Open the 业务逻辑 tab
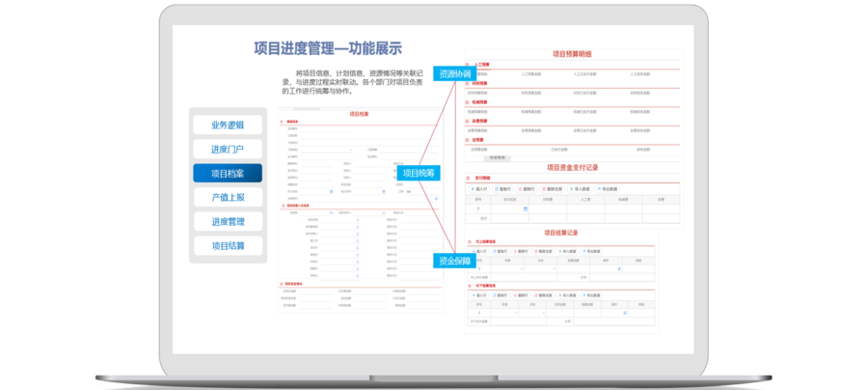Viewport: 868px width, 390px height. [x=226, y=125]
